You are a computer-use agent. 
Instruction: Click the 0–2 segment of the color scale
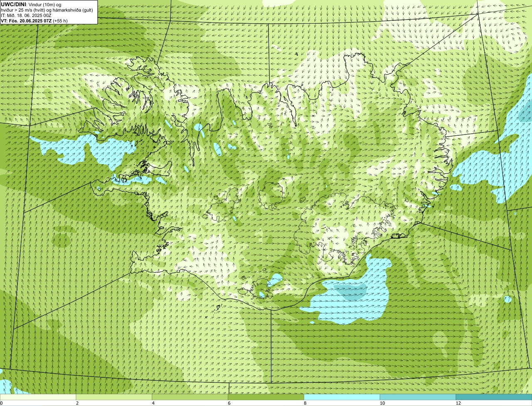coord(38,397)
